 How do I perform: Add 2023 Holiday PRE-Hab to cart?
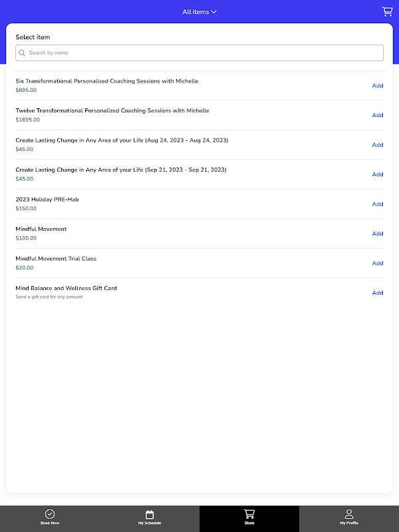pos(378,204)
